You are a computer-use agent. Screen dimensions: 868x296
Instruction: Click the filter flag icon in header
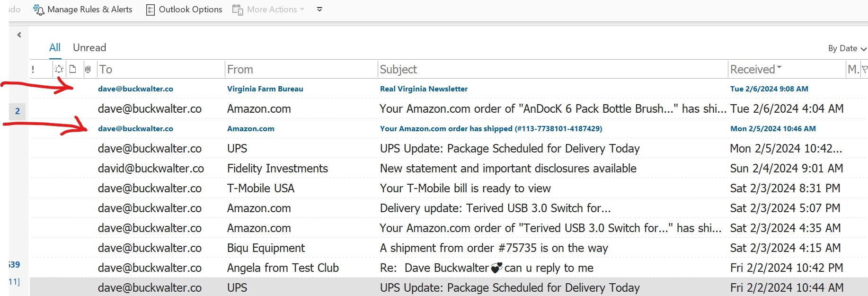pyautogui.click(x=864, y=69)
